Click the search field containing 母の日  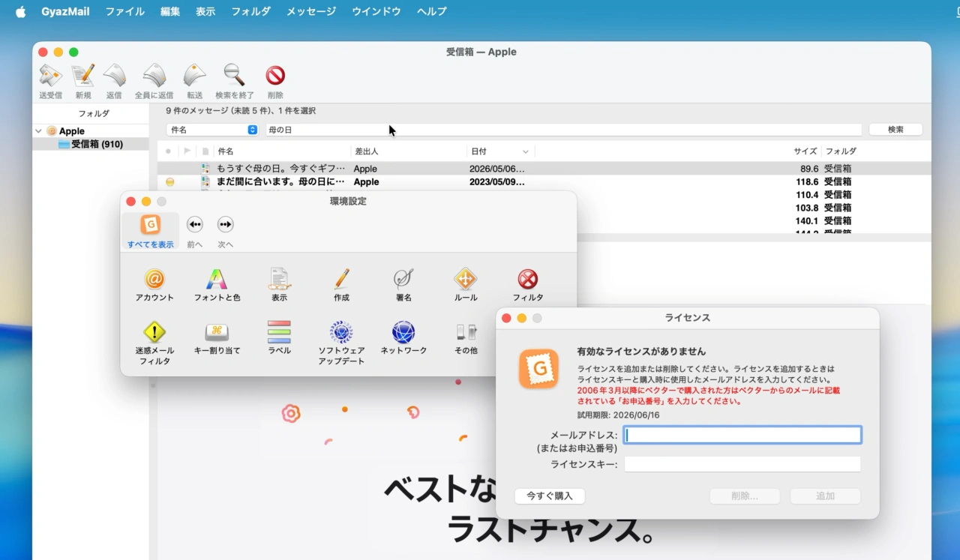tap(563, 130)
